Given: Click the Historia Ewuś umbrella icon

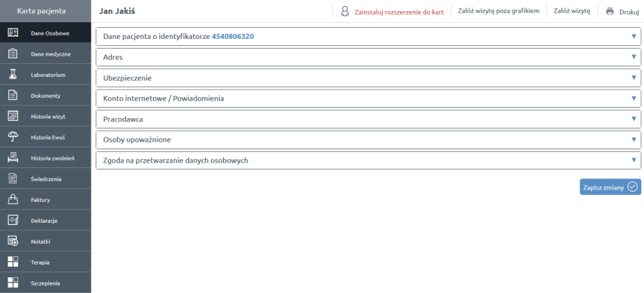Looking at the screenshot, I should pyautogui.click(x=12, y=137).
